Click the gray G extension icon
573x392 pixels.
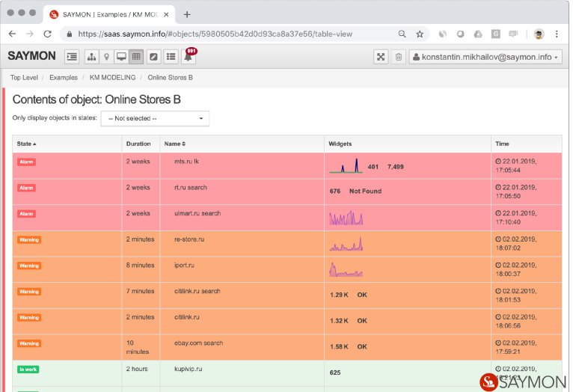(495, 34)
